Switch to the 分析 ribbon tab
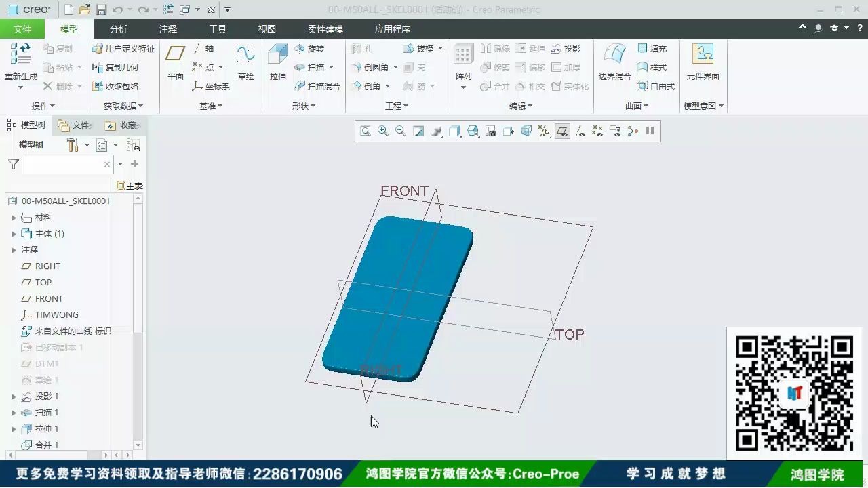868x488 pixels. tap(119, 29)
